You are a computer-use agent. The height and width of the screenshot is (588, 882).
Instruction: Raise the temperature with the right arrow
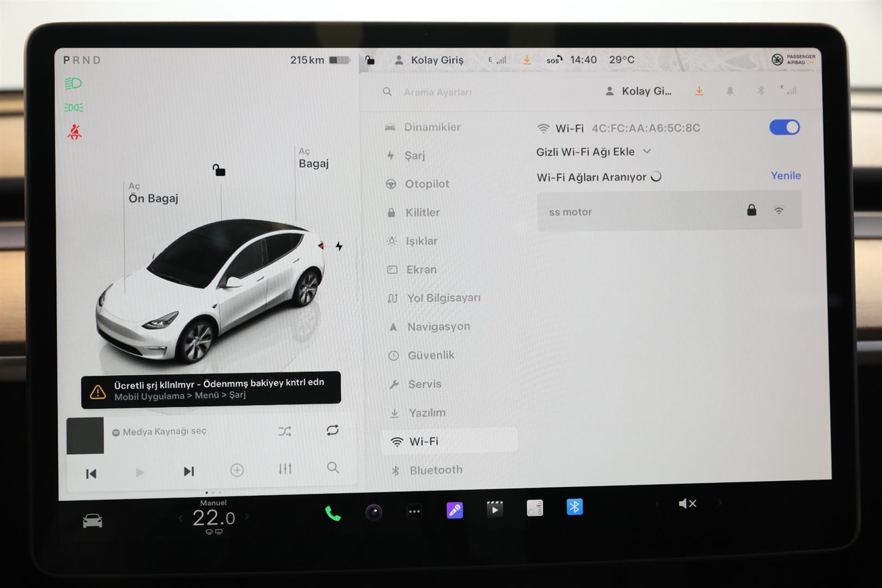247,516
